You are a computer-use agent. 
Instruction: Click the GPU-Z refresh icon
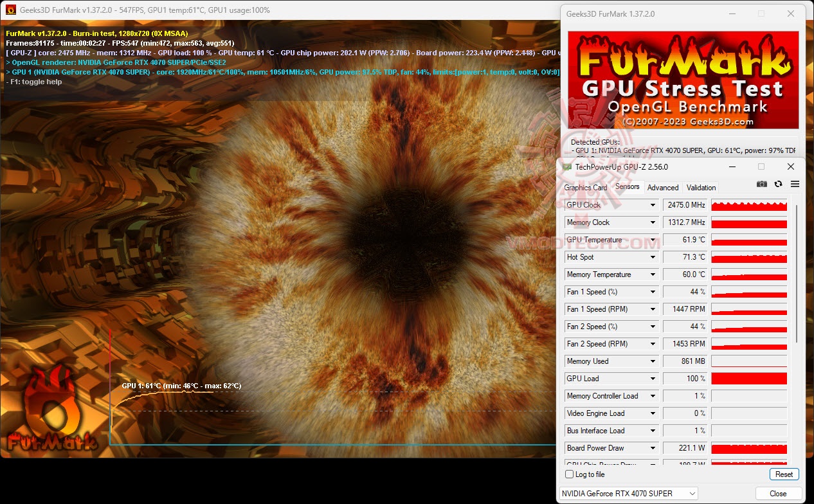tap(778, 184)
